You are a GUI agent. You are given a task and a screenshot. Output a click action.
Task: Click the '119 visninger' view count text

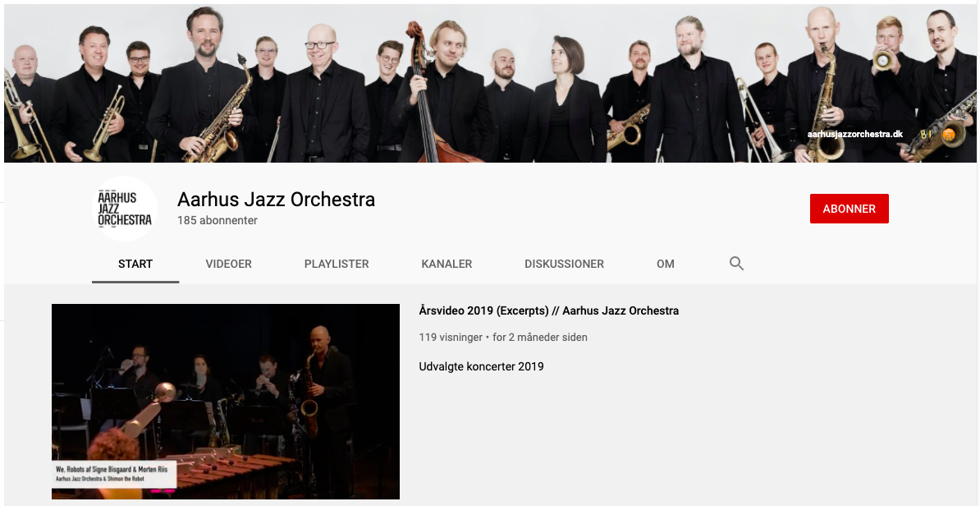coord(451,337)
